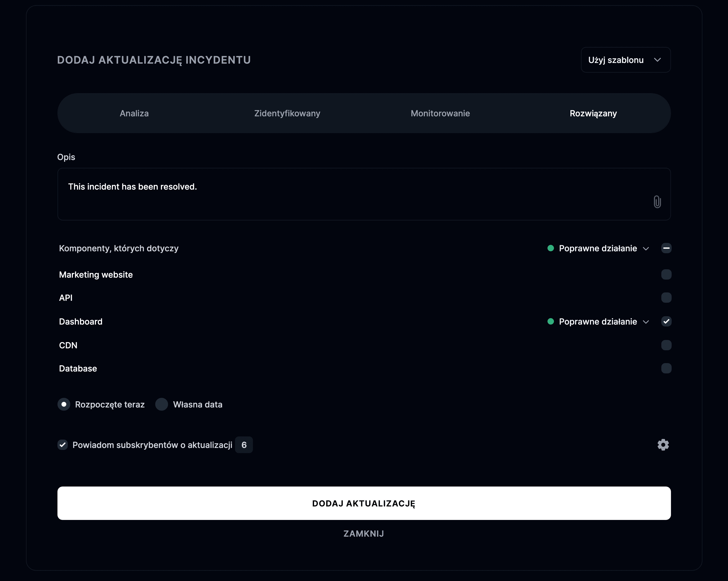Click the subscriber count badge 6
The height and width of the screenshot is (581, 728).
coord(244,445)
